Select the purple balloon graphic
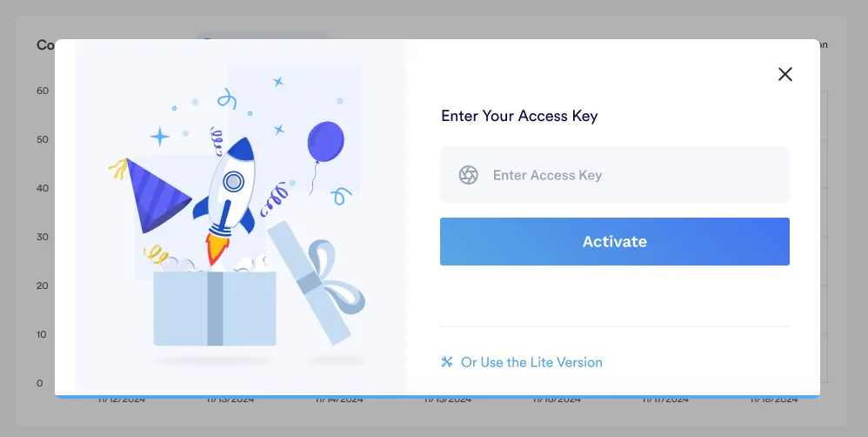868x437 pixels. 325,142
